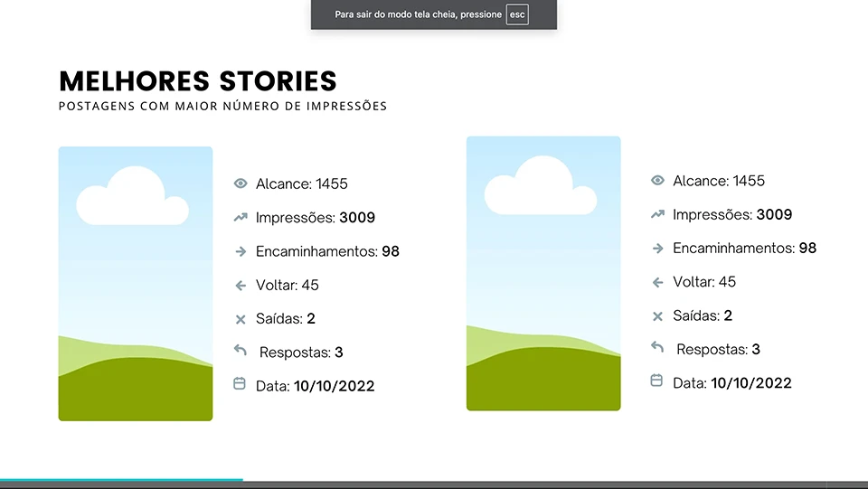The width and height of the screenshot is (868, 489).
Task: Click the eye icon beside left Alcance
Action: coord(241,183)
